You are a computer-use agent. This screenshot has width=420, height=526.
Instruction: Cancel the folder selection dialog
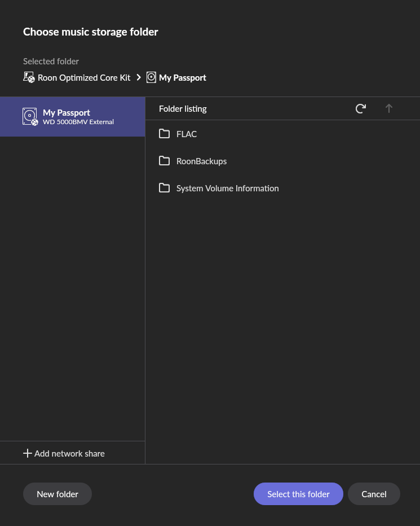[x=374, y=494]
